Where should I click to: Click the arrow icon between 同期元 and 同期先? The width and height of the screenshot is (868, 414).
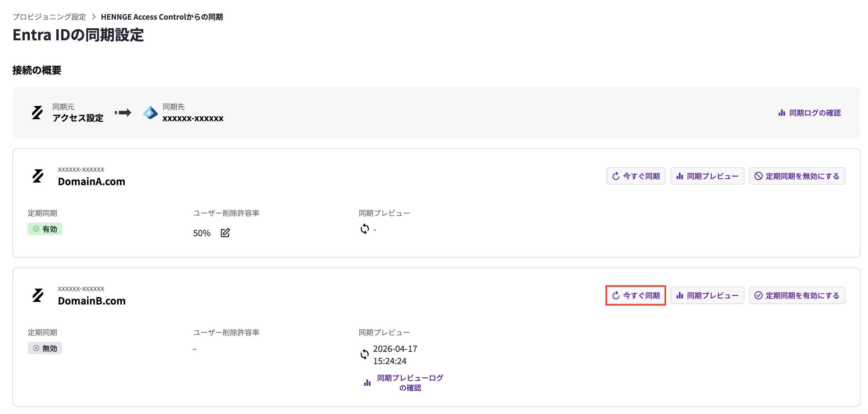[123, 113]
